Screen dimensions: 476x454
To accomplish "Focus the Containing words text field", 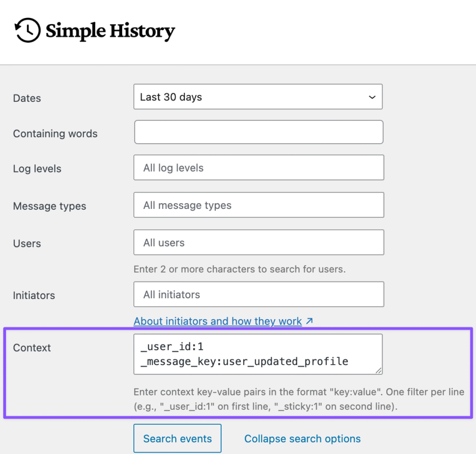I will (x=258, y=133).
